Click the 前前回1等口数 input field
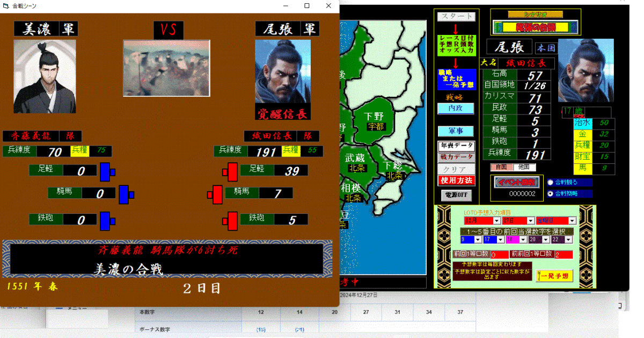This screenshot has width=644, height=338. coord(563,254)
